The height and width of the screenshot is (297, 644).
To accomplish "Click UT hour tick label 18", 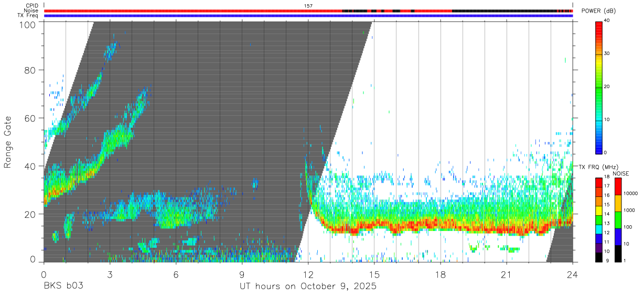I will [x=441, y=274].
